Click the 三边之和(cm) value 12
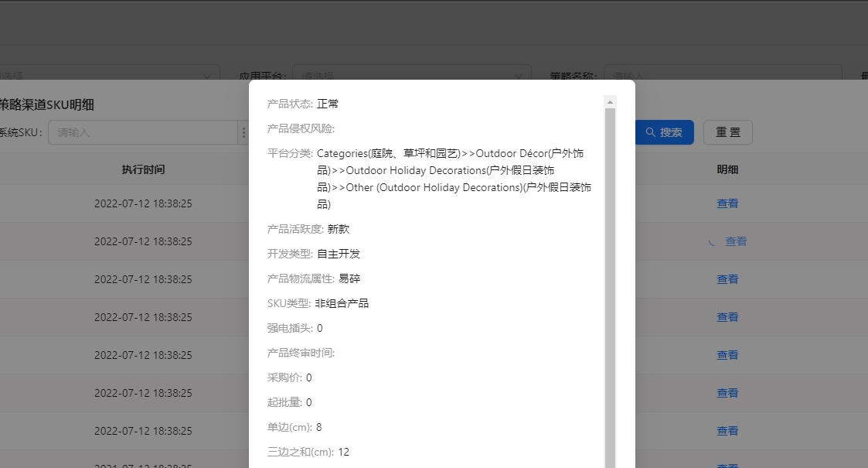 (344, 452)
